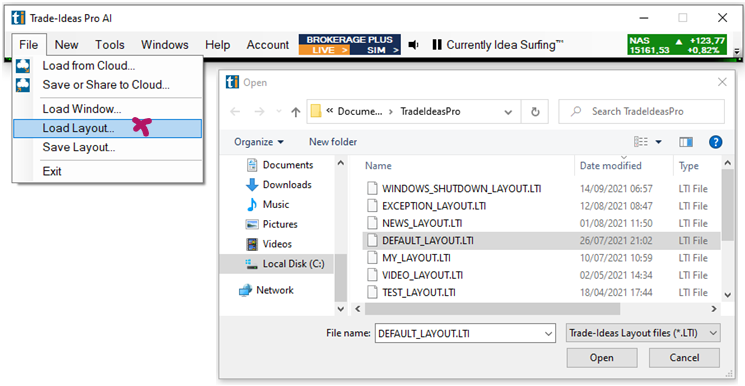The width and height of the screenshot is (745, 386).
Task: Open the help question mark icon
Action: (x=715, y=142)
